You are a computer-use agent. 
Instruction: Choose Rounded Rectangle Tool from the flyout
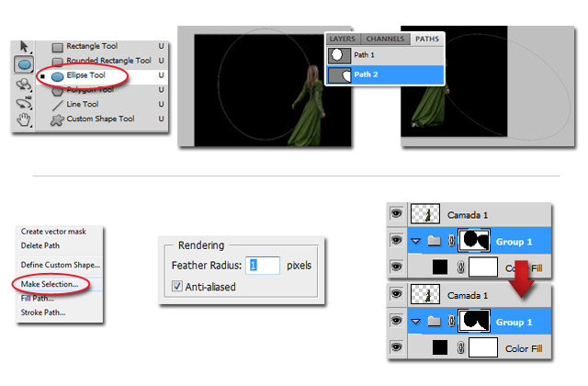point(108,61)
